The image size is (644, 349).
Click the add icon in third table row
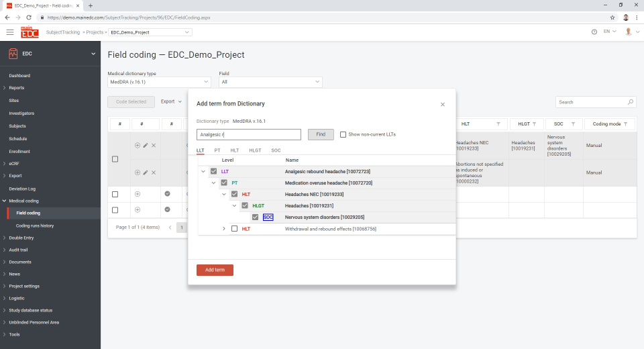coord(138,193)
